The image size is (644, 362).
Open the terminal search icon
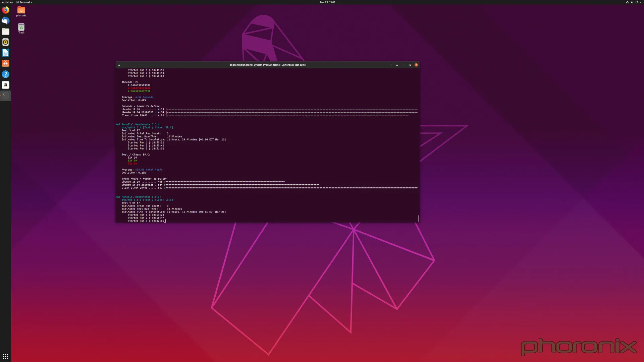point(119,65)
